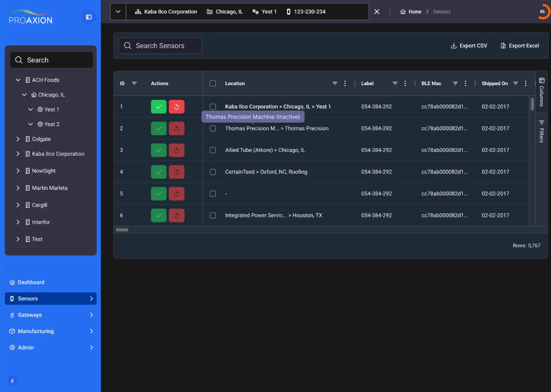Viewport: 551px width, 392px height.
Task: Click the magnifier icon in Search Sensors
Action: click(x=128, y=46)
